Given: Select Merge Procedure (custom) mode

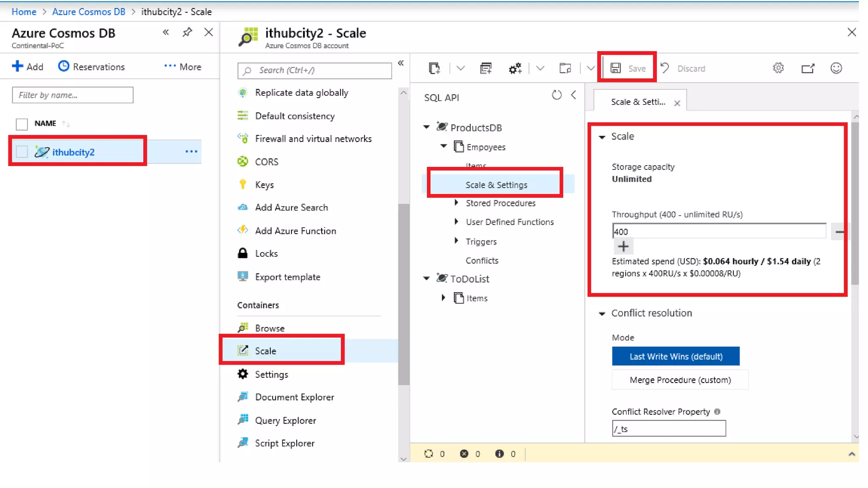Looking at the screenshot, I should coord(680,380).
